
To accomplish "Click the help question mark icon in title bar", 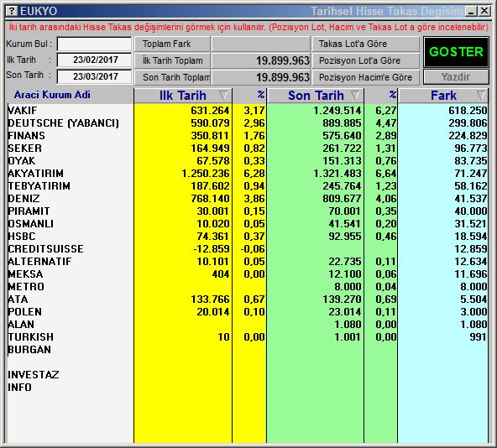I will 12,11.
